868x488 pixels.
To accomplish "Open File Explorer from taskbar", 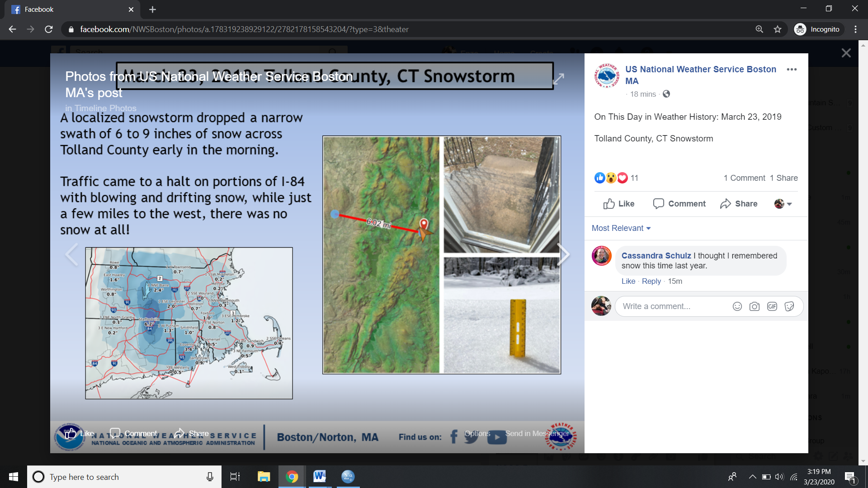I will point(264,477).
